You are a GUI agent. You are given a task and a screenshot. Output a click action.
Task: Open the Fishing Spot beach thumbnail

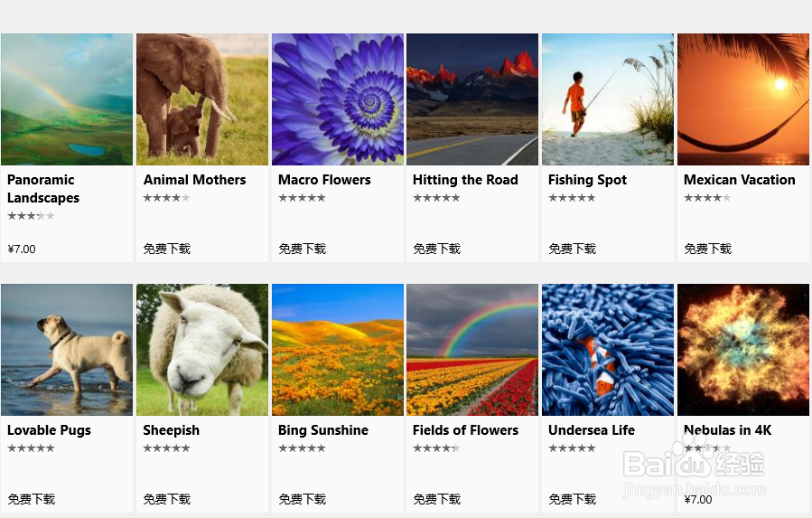[x=608, y=99]
